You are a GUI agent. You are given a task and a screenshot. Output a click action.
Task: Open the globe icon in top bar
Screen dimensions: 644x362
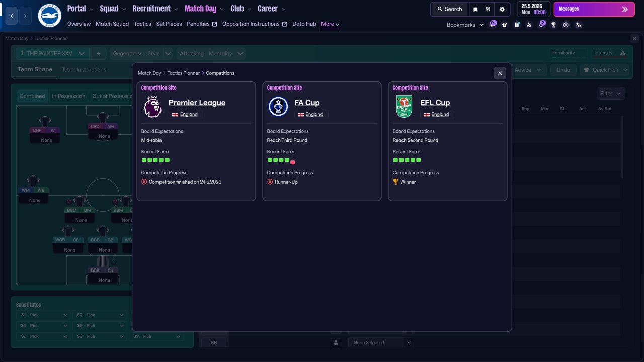click(488, 9)
